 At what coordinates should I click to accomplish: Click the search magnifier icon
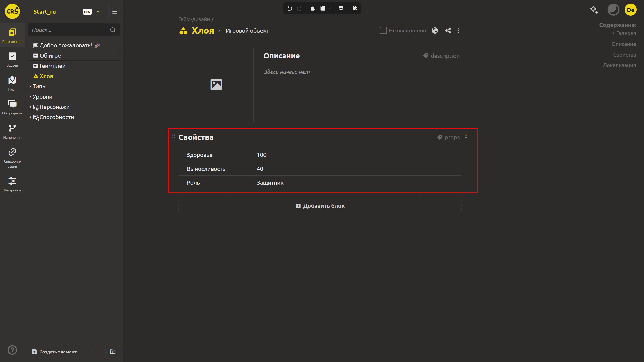pos(113,30)
